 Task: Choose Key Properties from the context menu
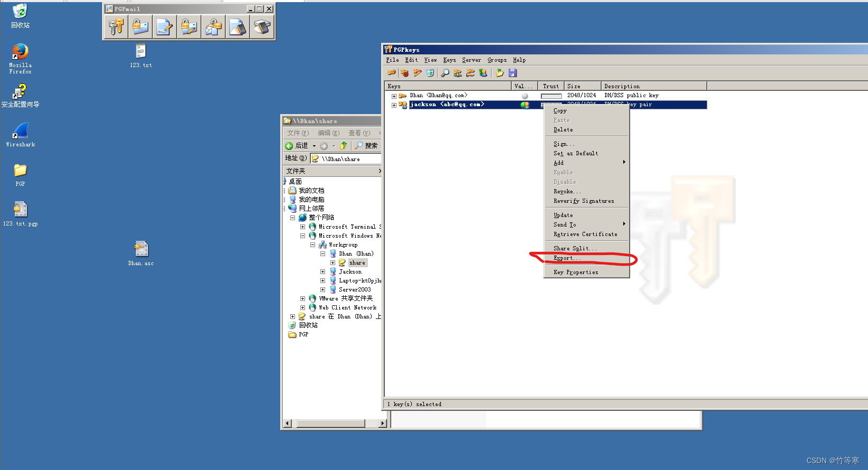pyautogui.click(x=587, y=272)
